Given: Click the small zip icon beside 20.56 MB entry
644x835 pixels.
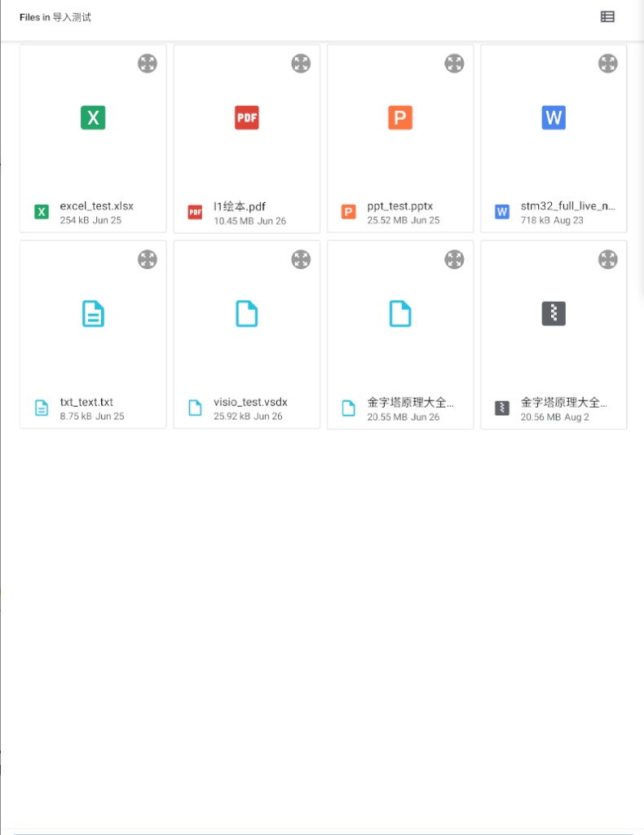Looking at the screenshot, I should [x=502, y=408].
